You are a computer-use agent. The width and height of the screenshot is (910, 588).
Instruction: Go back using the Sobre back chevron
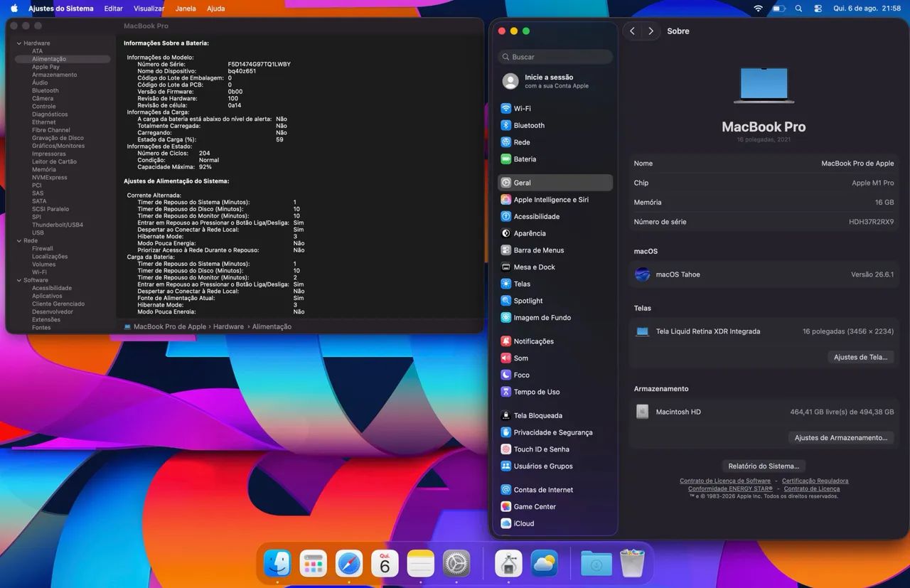tap(633, 31)
